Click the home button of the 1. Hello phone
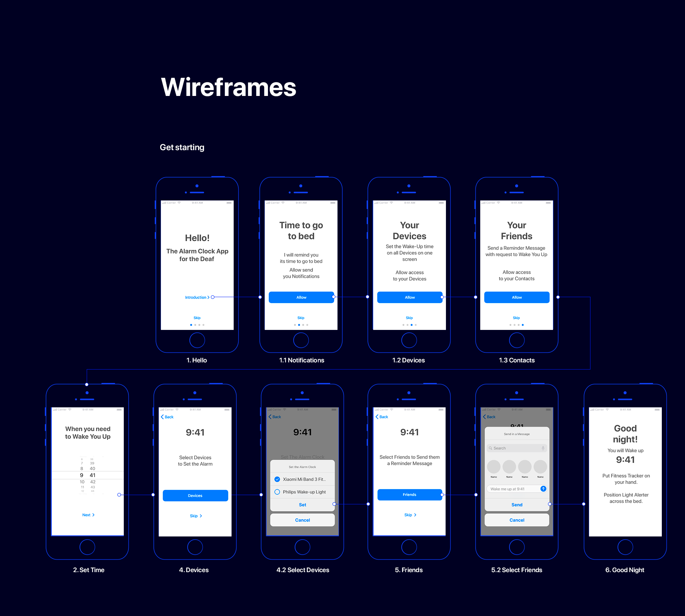Viewport: 685px width, 616px height. [197, 340]
